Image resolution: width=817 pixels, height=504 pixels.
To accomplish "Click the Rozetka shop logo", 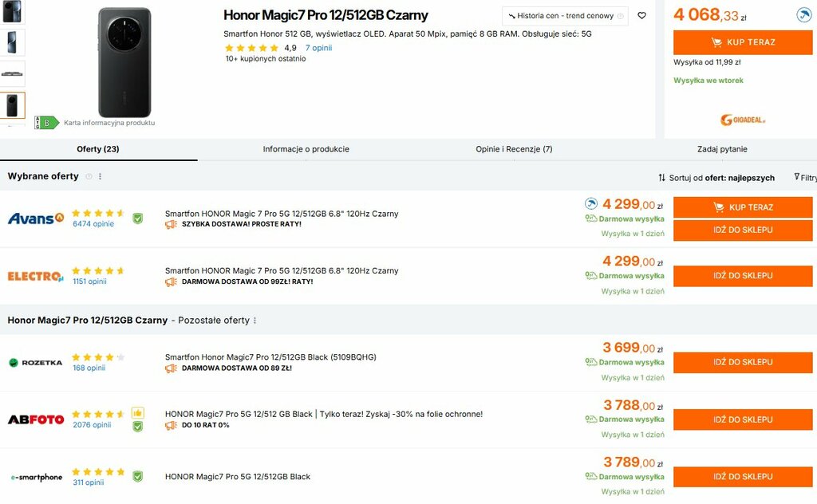I will coord(35,362).
